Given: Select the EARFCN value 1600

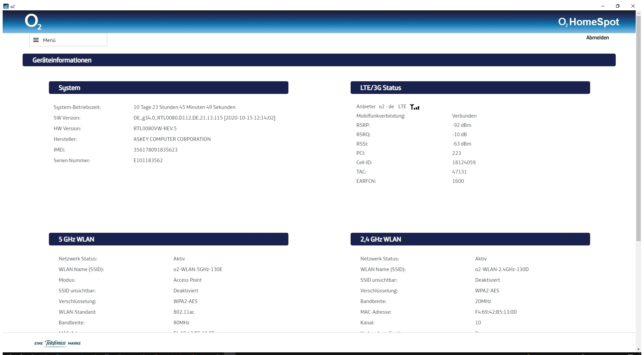Looking at the screenshot, I should (x=458, y=181).
